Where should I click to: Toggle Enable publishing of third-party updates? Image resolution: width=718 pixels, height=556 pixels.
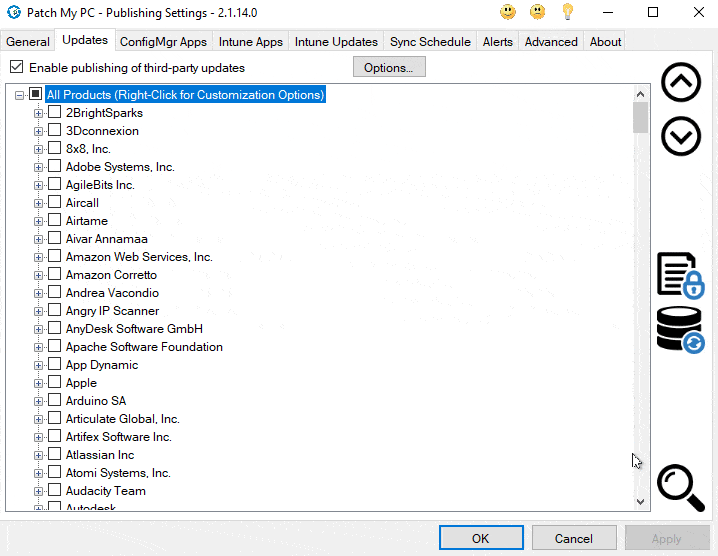coord(16,67)
